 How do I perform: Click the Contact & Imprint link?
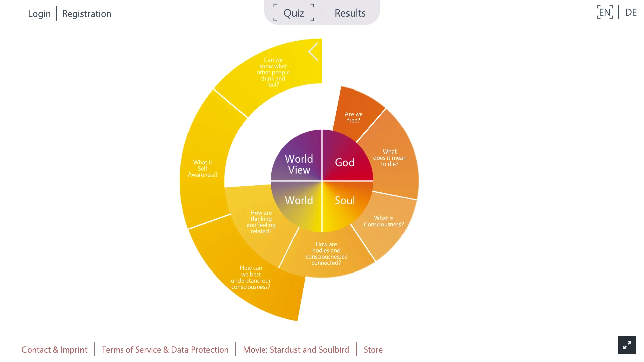click(x=54, y=349)
